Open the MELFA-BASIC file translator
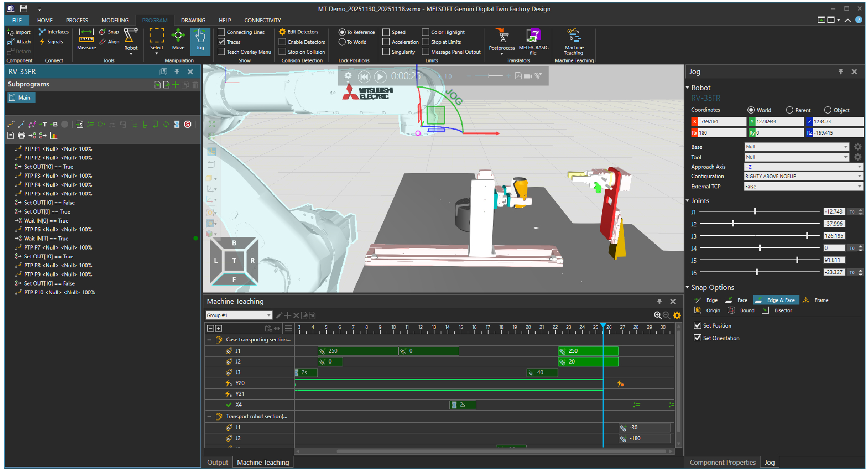868x471 pixels. (534, 41)
